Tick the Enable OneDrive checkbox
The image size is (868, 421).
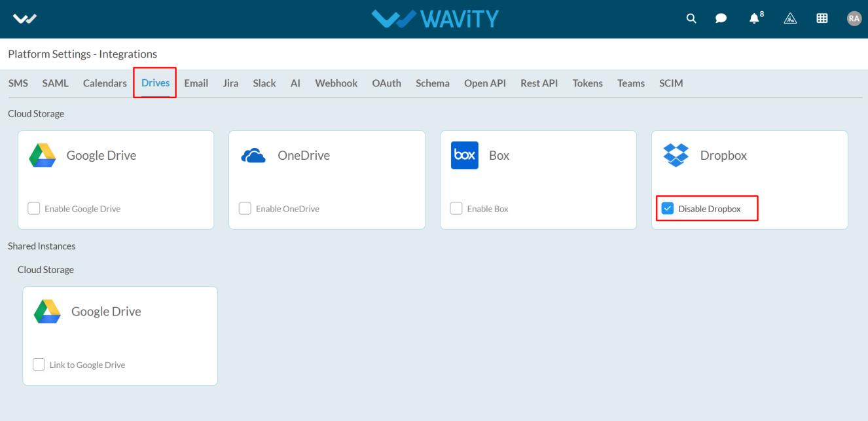[245, 209]
